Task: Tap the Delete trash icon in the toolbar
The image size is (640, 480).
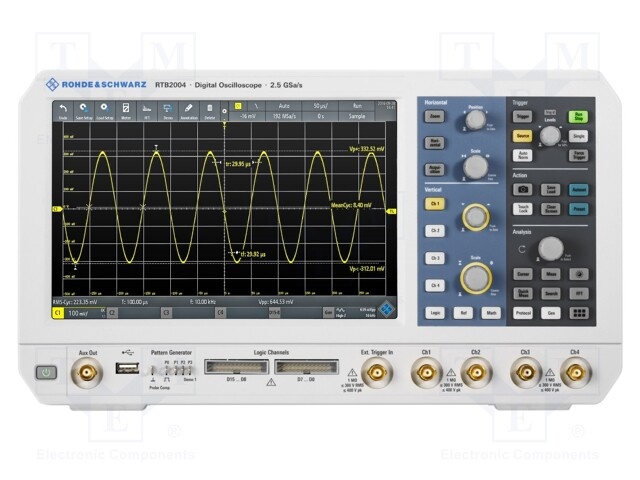Action: [x=209, y=109]
